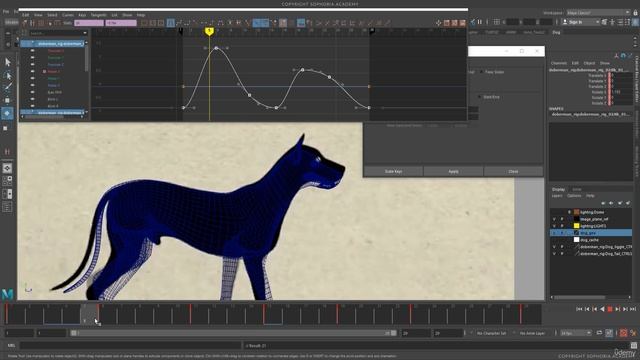The image size is (640, 360).
Task: Toggle the Auto Keyframe red button
Action: 623,333
